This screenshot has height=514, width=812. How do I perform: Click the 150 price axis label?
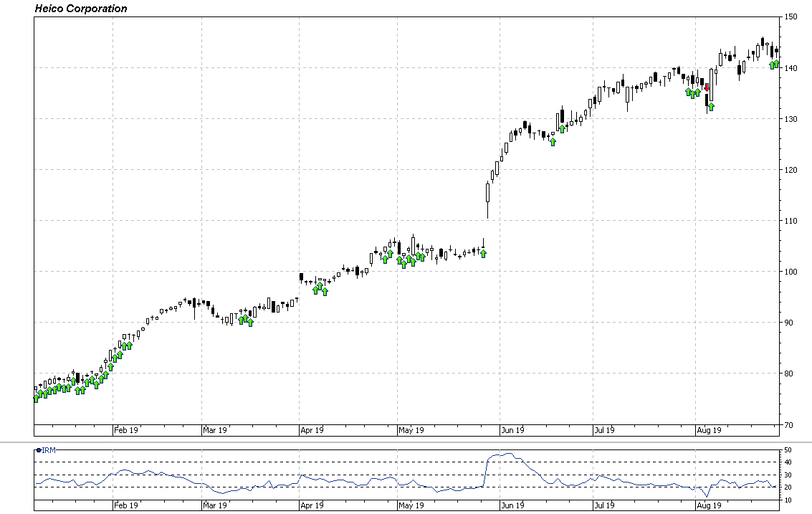coord(790,16)
